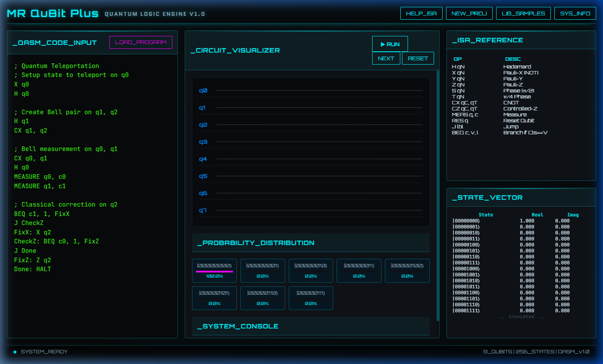Click the |00001111⟩ row in the state vector table
This screenshot has height=364, width=603.
[521, 311]
